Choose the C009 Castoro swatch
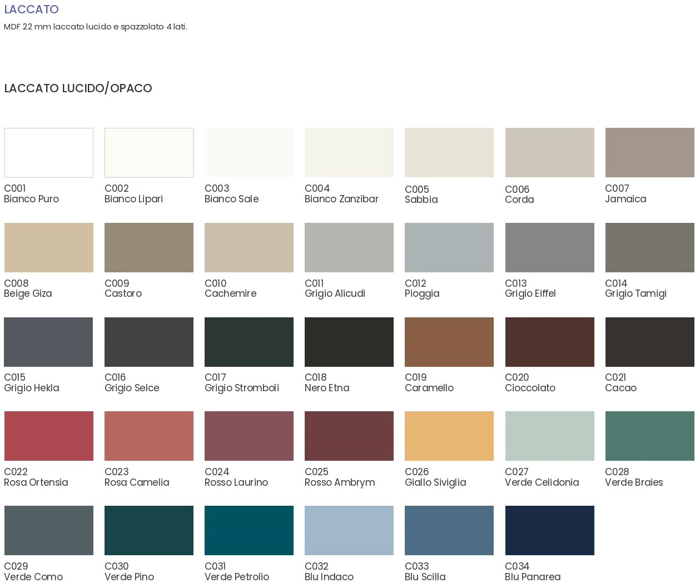The width and height of the screenshot is (700, 588). click(x=149, y=247)
